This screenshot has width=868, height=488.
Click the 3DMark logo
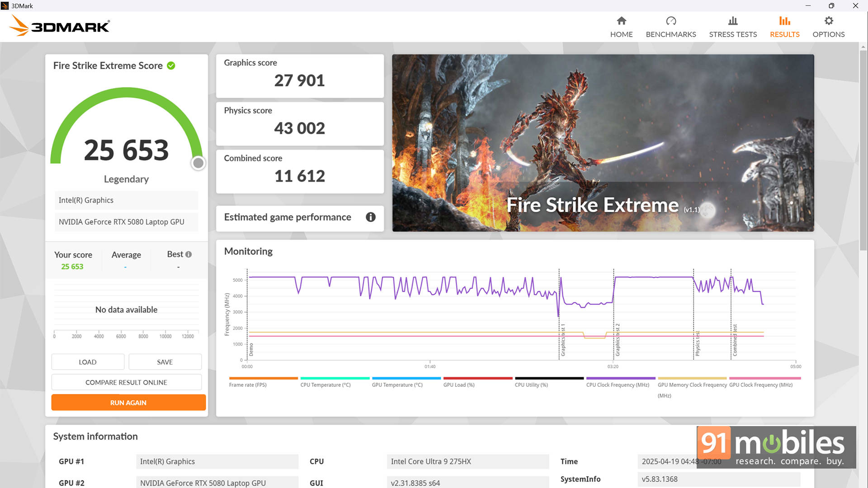coord(59,26)
